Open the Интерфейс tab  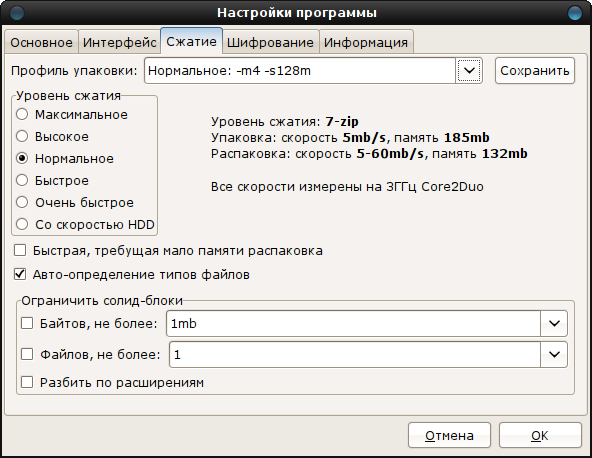point(119,42)
